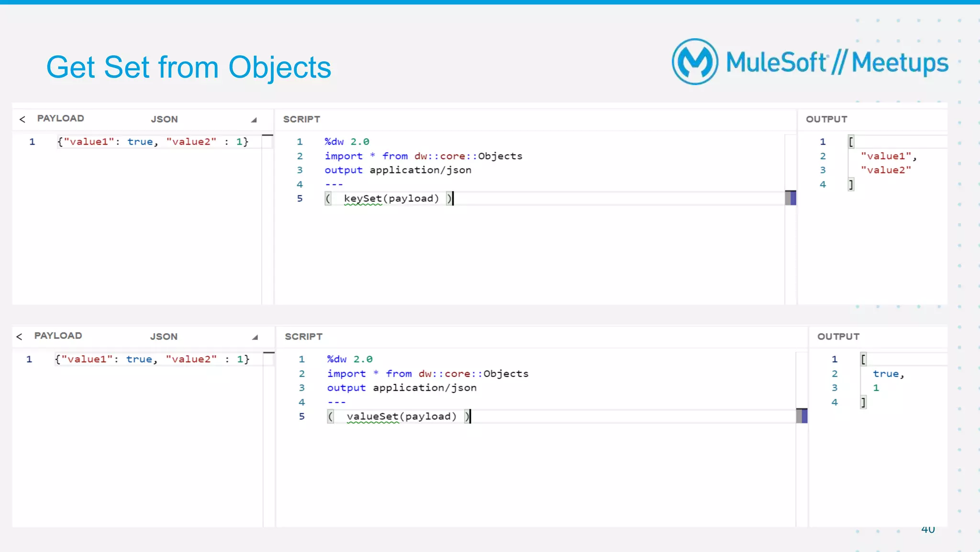Screen dimensions: 980x552
Task: Click "value1" in the top output
Action: (889, 156)
